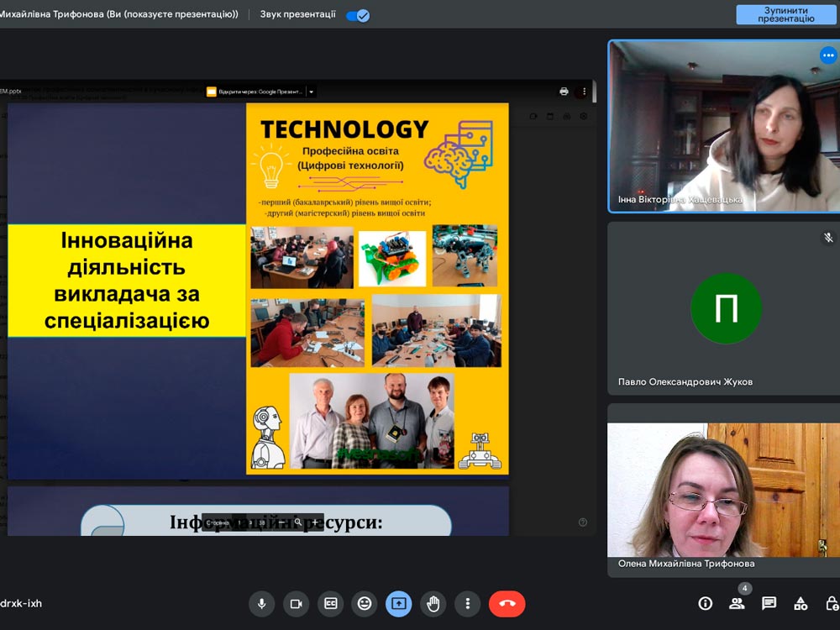Click the active present screen icon
The height and width of the screenshot is (630, 840).
click(x=399, y=603)
